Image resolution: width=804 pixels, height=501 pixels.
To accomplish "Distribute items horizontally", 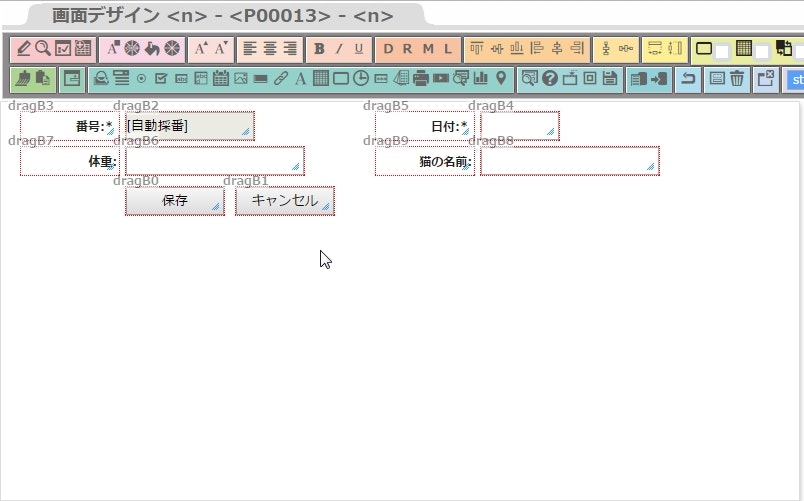I will pyautogui.click(x=626, y=49).
